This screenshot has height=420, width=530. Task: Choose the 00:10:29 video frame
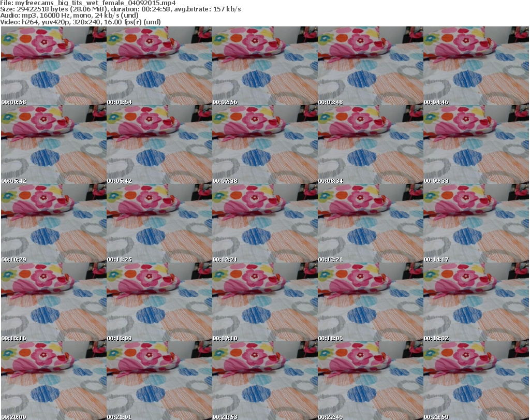click(54, 224)
